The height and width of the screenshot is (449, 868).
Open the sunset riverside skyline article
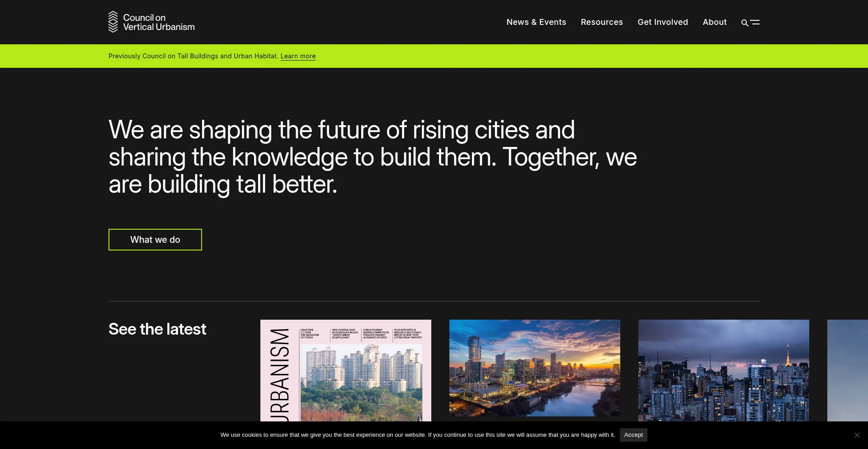pos(534,369)
